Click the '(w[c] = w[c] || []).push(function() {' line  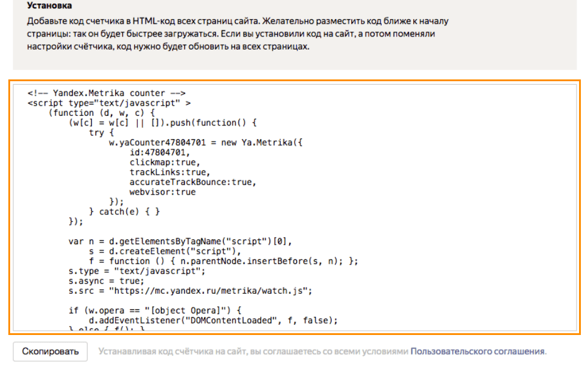click(x=162, y=123)
